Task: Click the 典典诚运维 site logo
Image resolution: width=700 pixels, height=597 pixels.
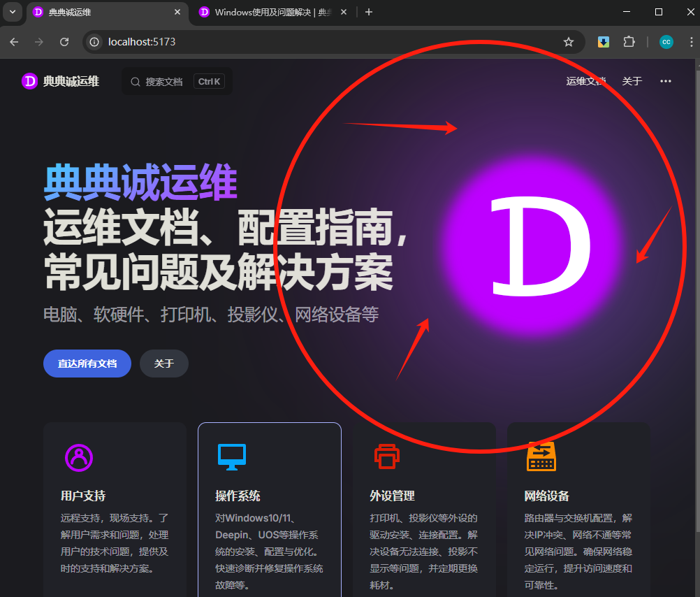Action: 60,81
